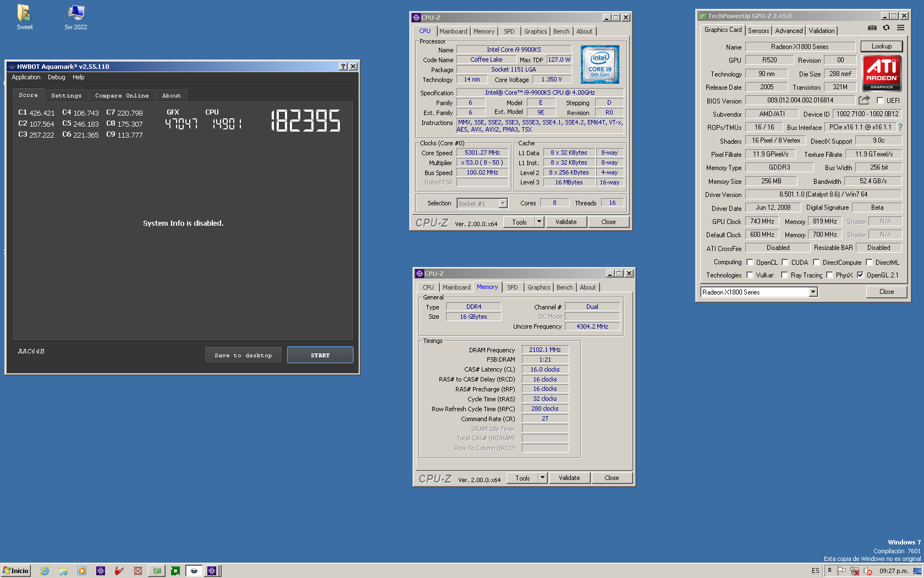Click the total score 182395 display
Image resolution: width=924 pixels, height=578 pixels.
coord(306,121)
